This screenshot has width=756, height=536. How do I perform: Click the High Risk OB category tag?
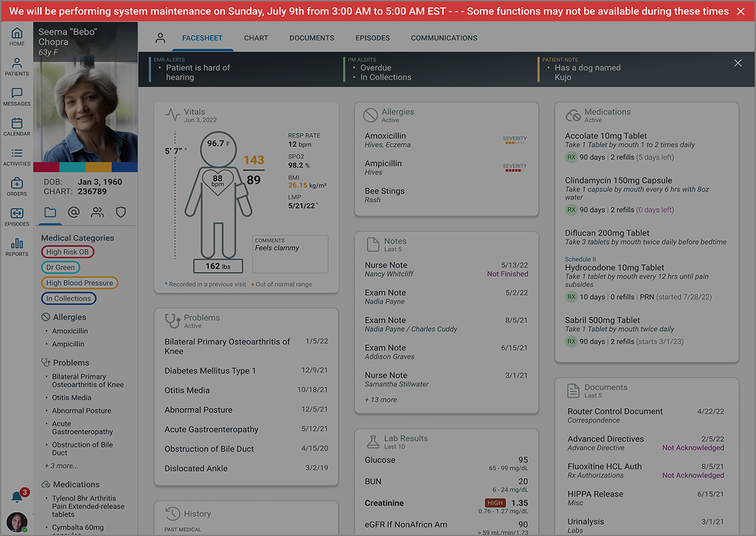coord(67,252)
